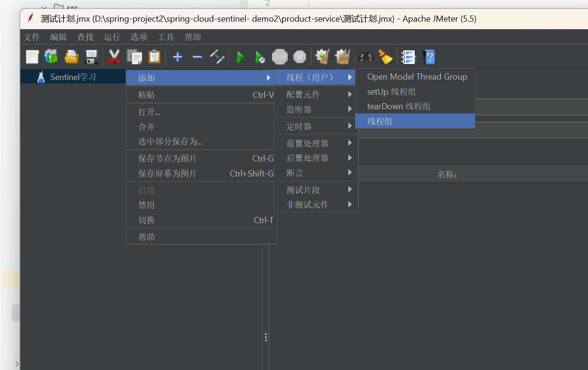Click the New test plan icon
Image resolution: width=588 pixels, height=370 pixels.
click(x=32, y=57)
